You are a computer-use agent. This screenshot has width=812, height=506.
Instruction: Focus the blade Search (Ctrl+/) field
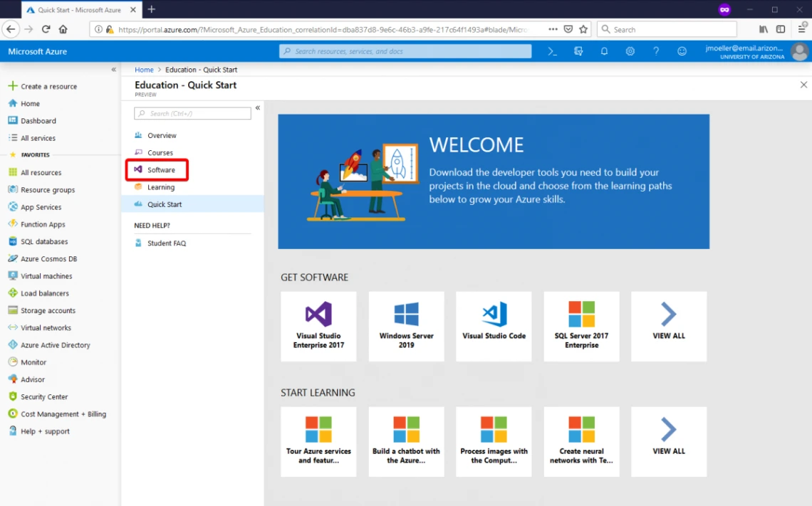(x=192, y=113)
